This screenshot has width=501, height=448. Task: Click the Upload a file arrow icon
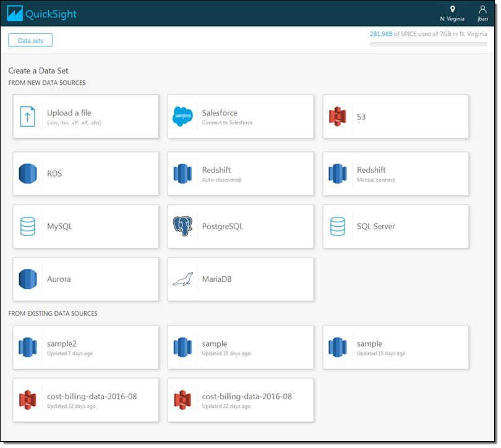[x=28, y=117]
